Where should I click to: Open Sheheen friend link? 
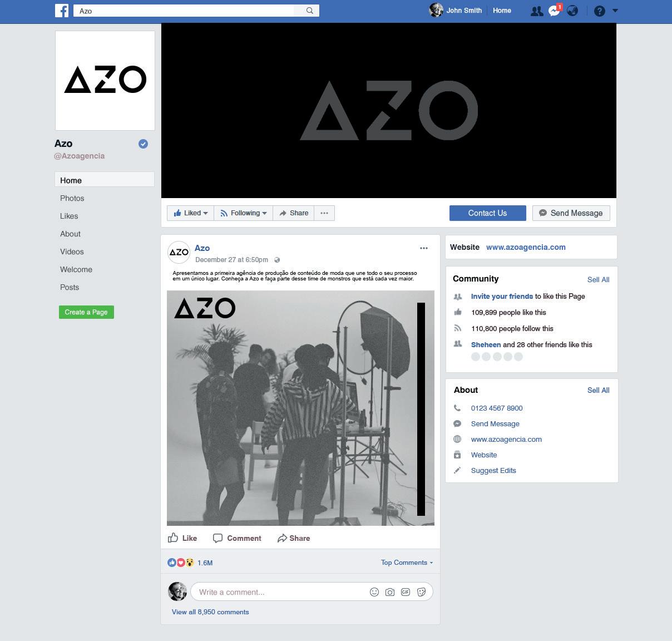(486, 345)
